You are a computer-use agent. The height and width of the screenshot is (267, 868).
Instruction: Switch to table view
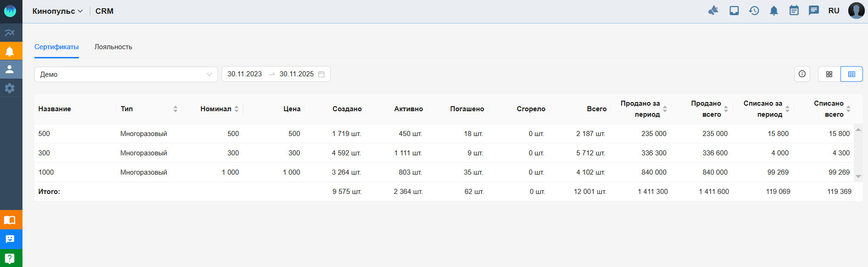click(851, 74)
